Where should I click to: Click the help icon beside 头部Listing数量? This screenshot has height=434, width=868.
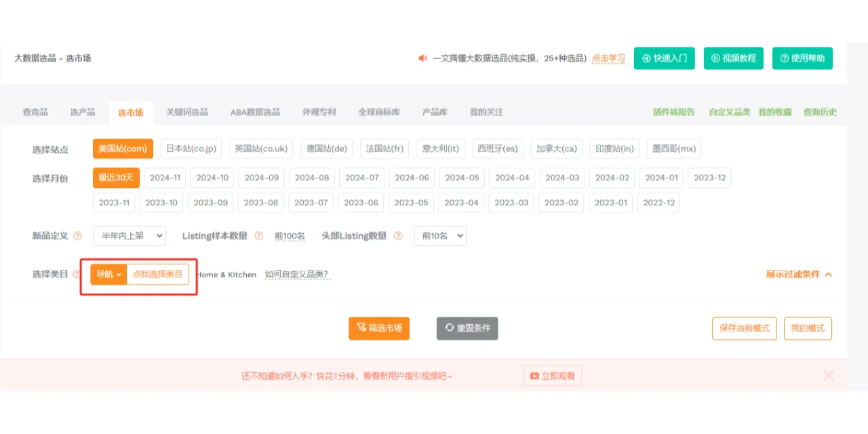pos(398,235)
